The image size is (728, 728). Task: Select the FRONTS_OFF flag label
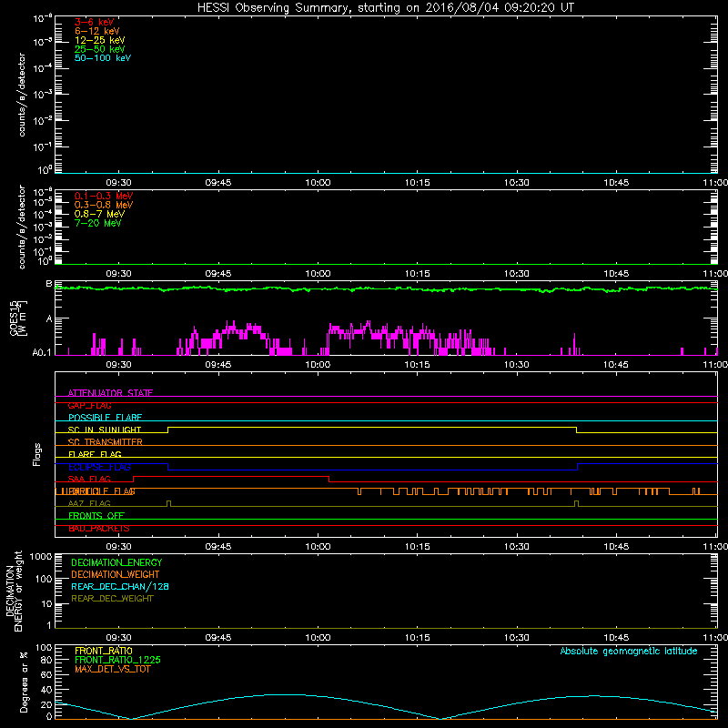[96, 516]
